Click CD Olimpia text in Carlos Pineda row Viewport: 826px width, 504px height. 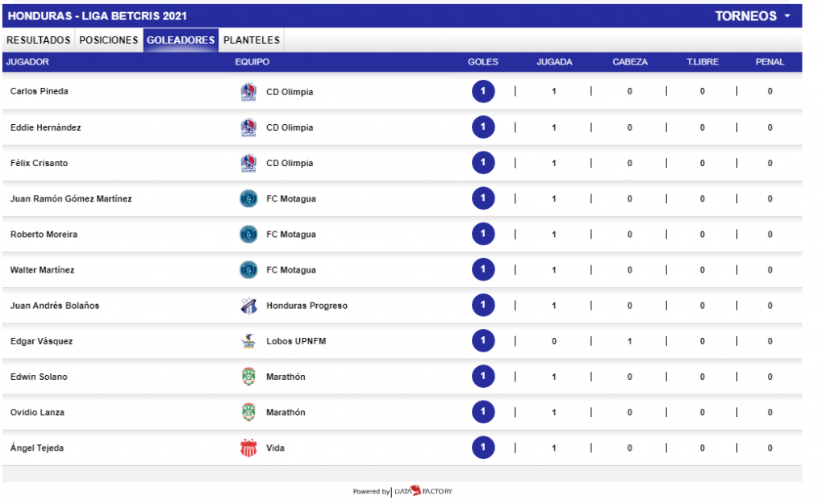290,92
